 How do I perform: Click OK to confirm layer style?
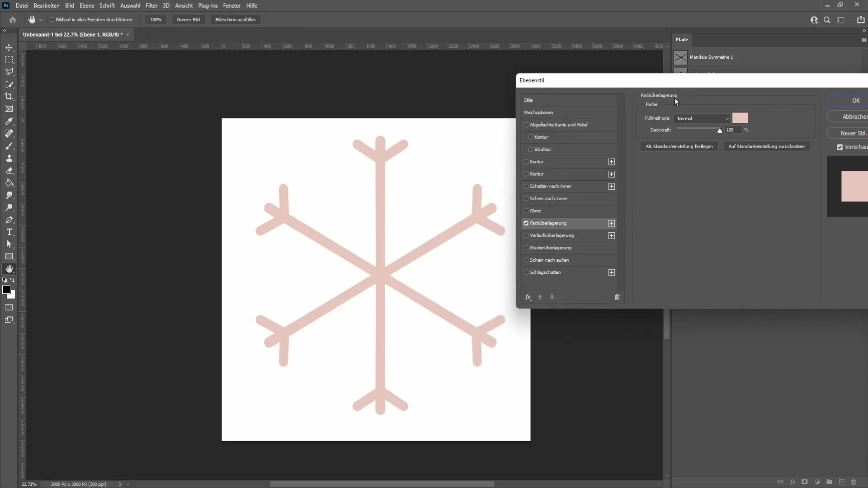click(x=855, y=100)
